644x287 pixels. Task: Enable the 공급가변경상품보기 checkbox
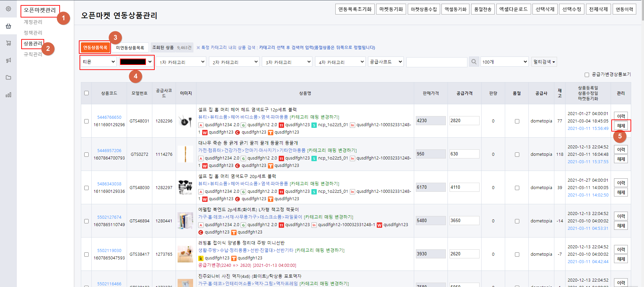click(587, 75)
